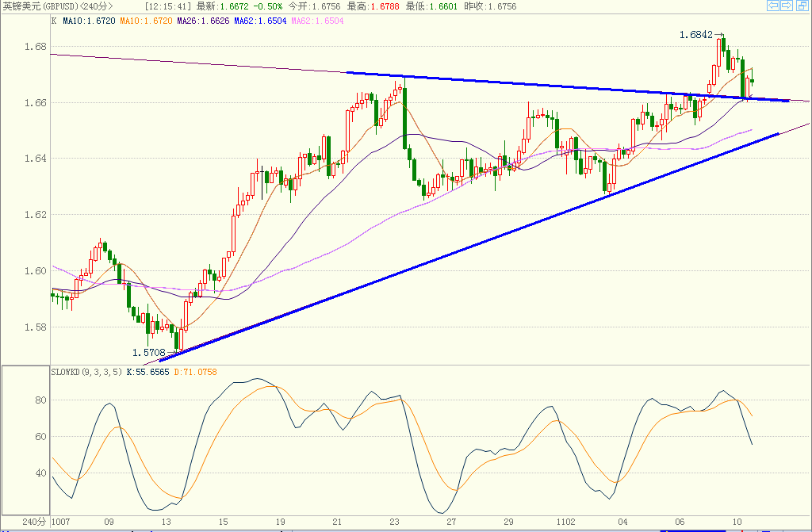Select the orange MA10:1.6720 legend

146,21
